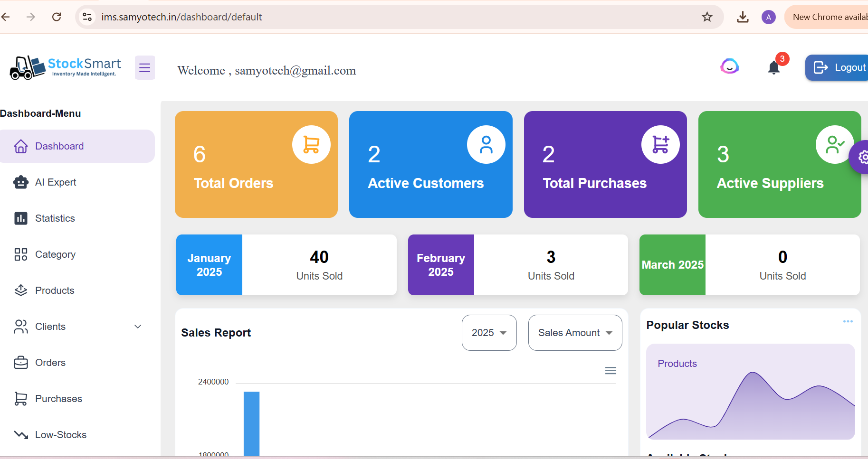868x459 pixels.
Task: Open the 2025 year dropdown
Action: pos(489,333)
